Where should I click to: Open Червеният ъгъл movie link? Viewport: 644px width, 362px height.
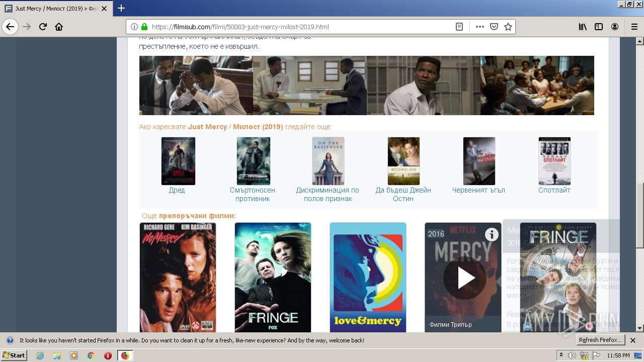tap(478, 190)
